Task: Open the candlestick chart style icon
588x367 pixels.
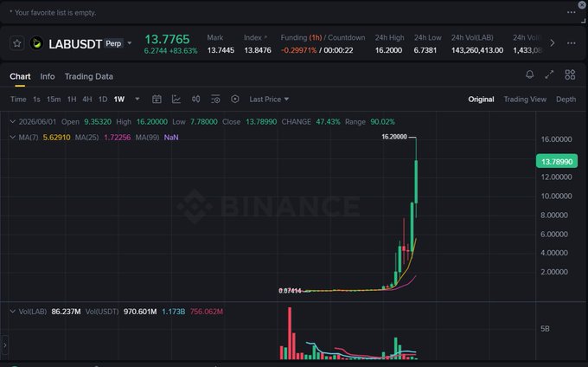Action: 195,99
